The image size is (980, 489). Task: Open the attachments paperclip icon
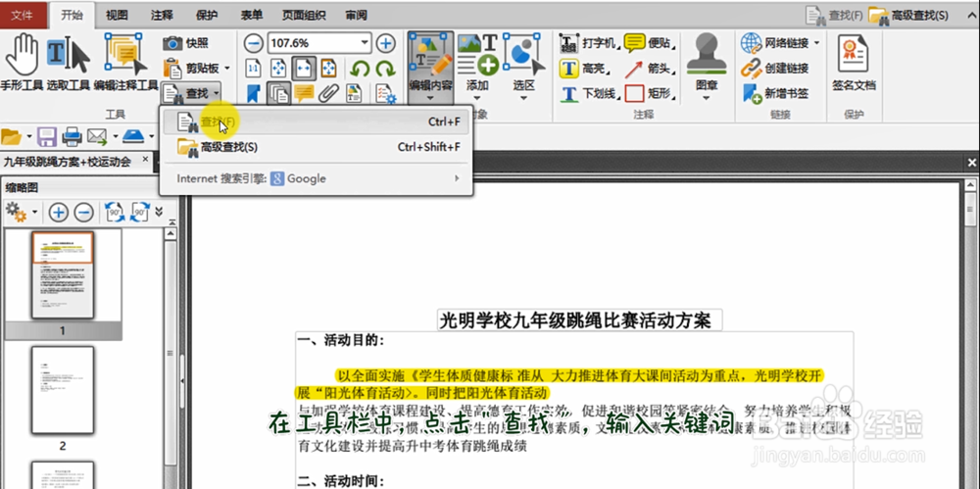[x=328, y=93]
